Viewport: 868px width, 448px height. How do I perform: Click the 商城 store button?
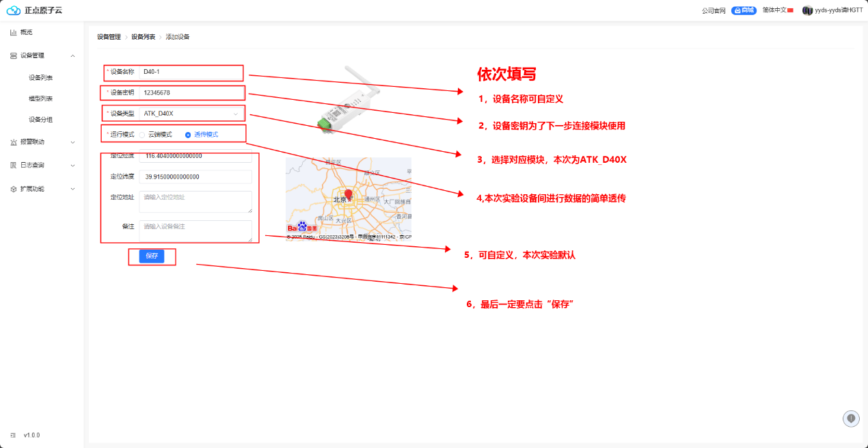744,10
